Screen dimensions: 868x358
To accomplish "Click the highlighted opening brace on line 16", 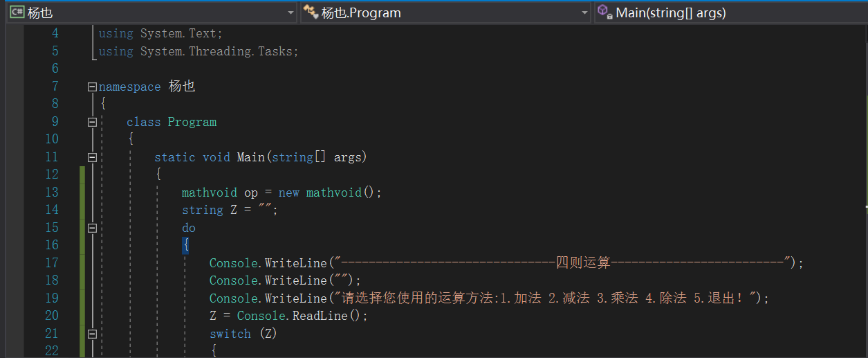I will tap(185, 245).
